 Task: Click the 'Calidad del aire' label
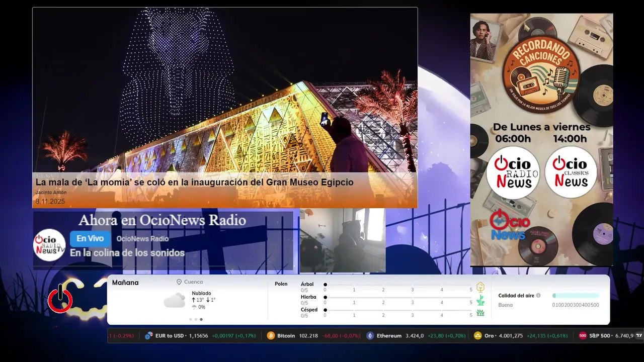pyautogui.click(x=516, y=296)
